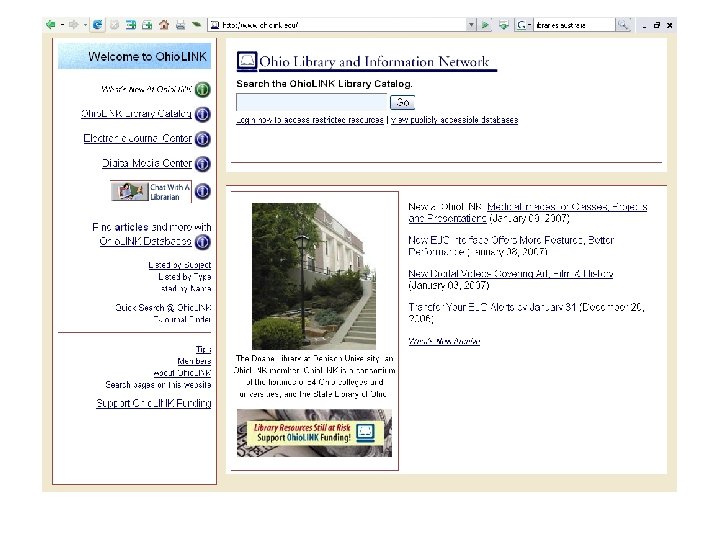Click the browser Forward arrow button
The width and height of the screenshot is (720, 540).
[x=73, y=25]
